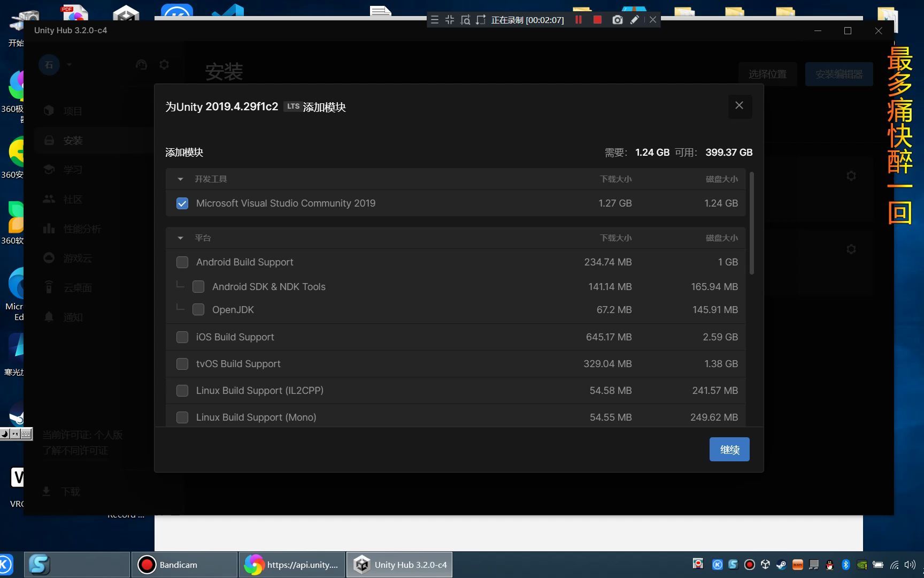Switch to the Bandicam taskbar button

[184, 565]
